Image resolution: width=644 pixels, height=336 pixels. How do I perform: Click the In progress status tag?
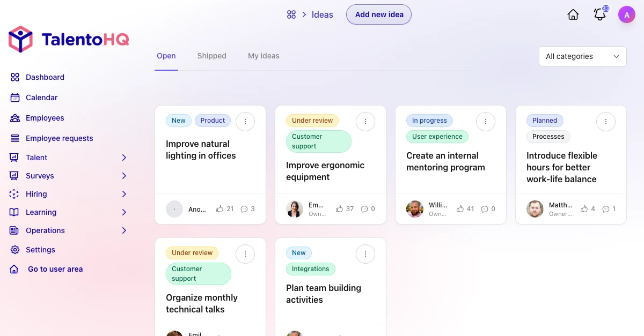point(429,121)
